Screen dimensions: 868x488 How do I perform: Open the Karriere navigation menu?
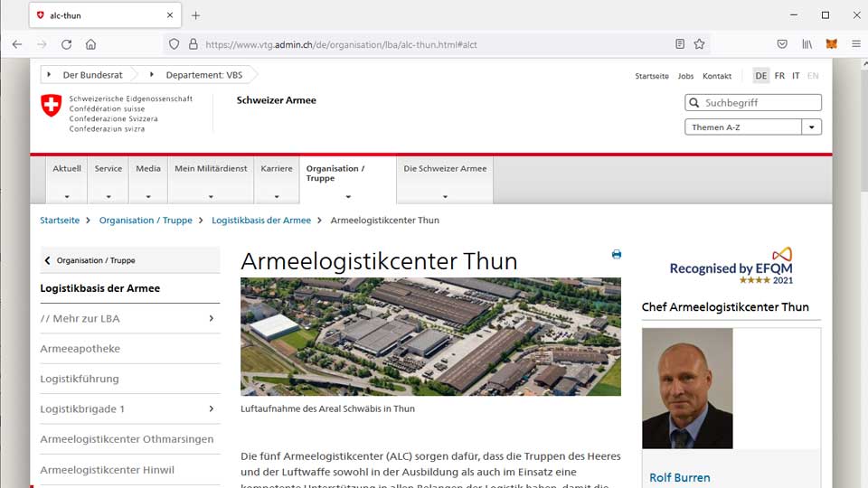(x=277, y=180)
